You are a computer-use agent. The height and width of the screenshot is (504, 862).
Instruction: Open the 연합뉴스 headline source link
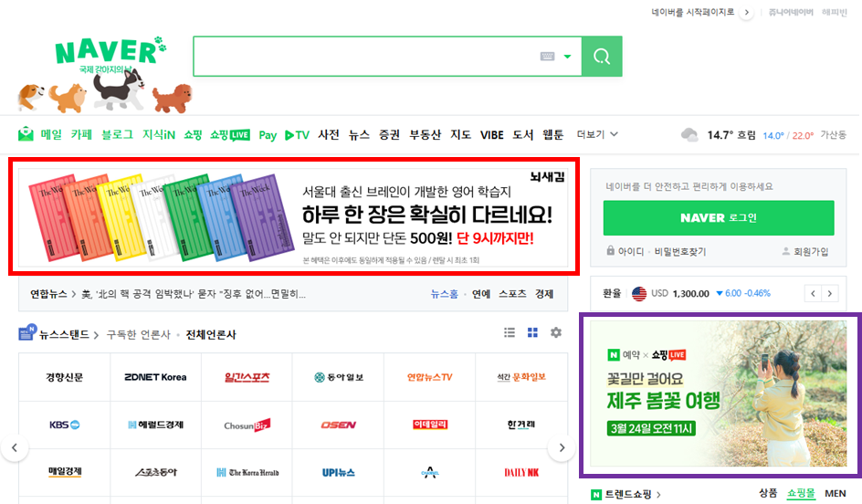pos(48,294)
